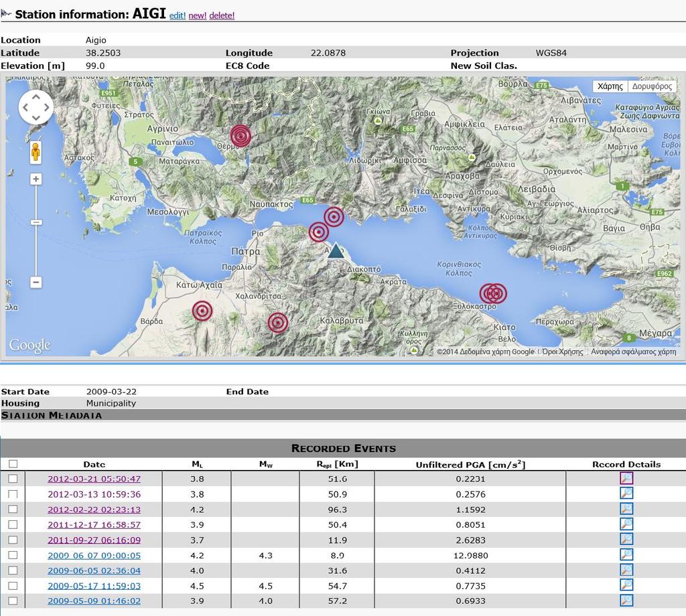The height and width of the screenshot is (616, 686).
Task: Open event 2011-12-17 16:58:57 link
Action: pyautogui.click(x=94, y=525)
